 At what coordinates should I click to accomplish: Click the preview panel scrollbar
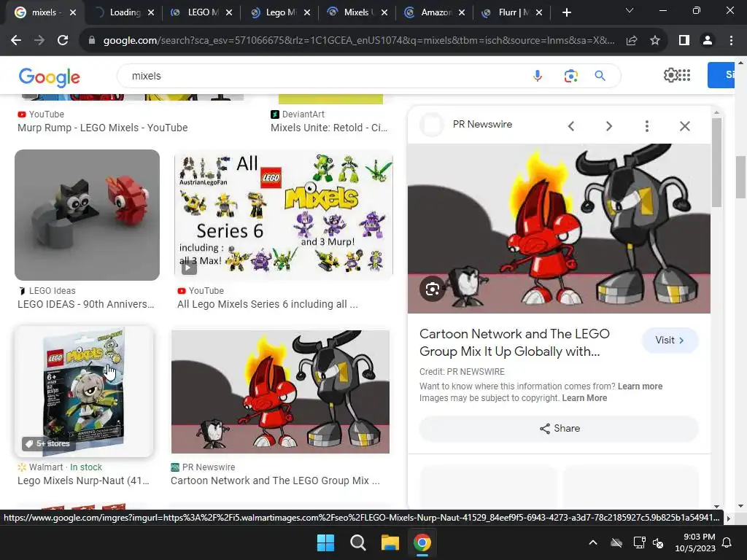click(716, 162)
